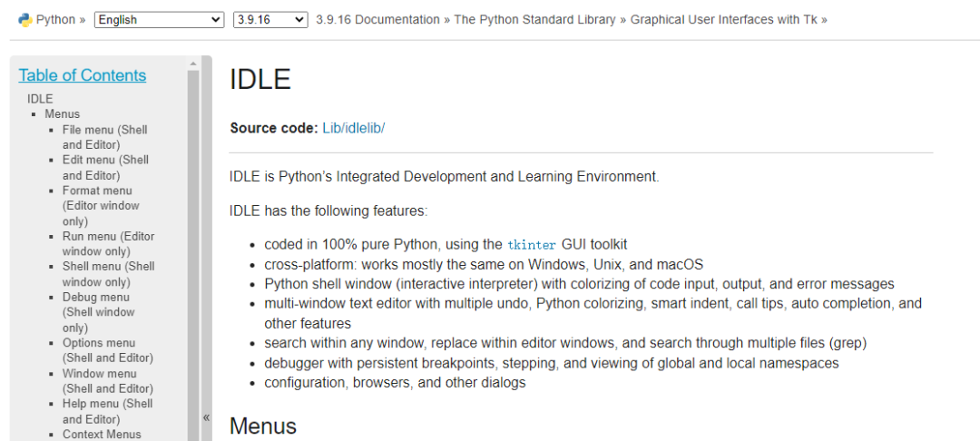The height and width of the screenshot is (441, 980).
Task: Open the English language dropdown
Action: coord(160,20)
